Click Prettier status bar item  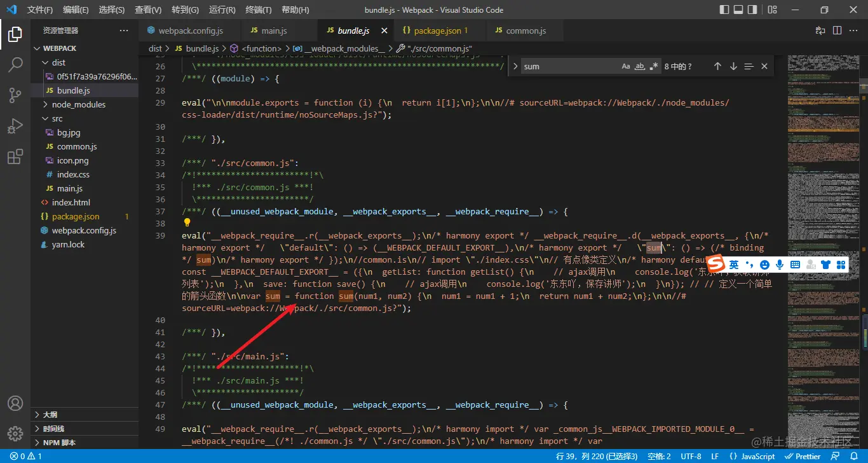[803, 456]
